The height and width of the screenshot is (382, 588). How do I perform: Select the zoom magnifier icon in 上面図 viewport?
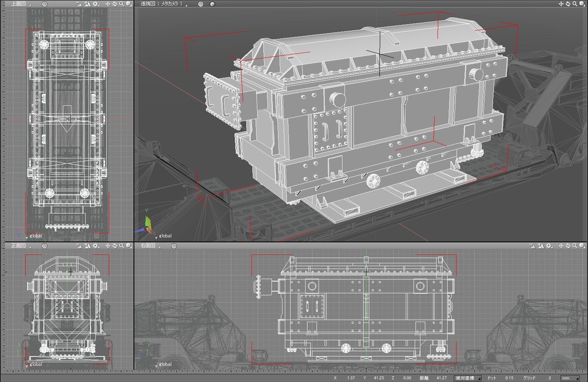[x=122, y=4]
